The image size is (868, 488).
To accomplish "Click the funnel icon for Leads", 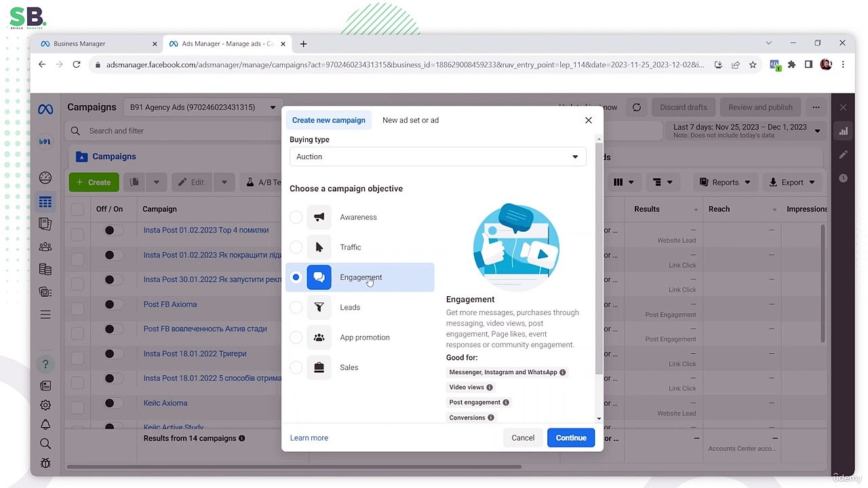I will (319, 307).
